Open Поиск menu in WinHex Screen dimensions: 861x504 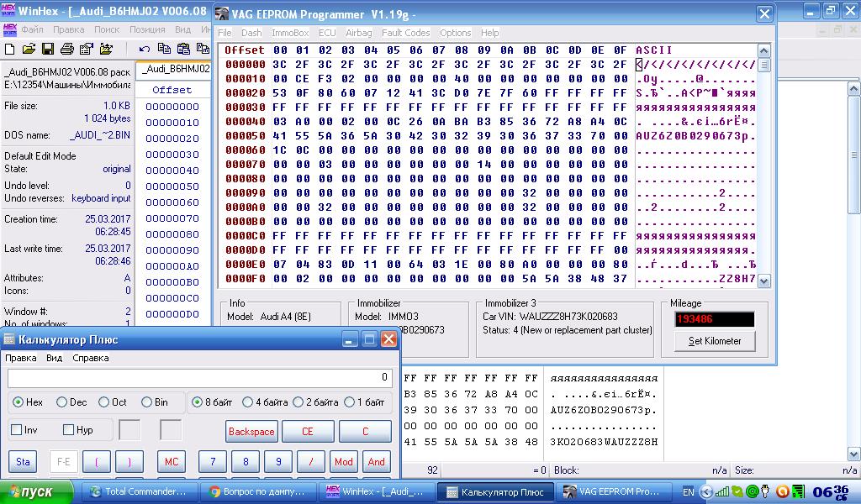[x=107, y=29]
